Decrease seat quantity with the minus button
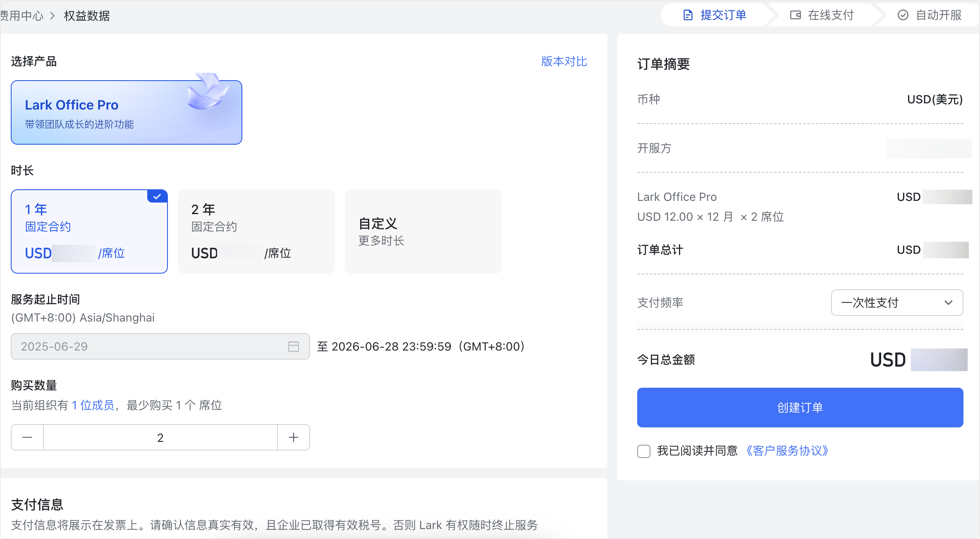The width and height of the screenshot is (980, 539). [x=27, y=437]
